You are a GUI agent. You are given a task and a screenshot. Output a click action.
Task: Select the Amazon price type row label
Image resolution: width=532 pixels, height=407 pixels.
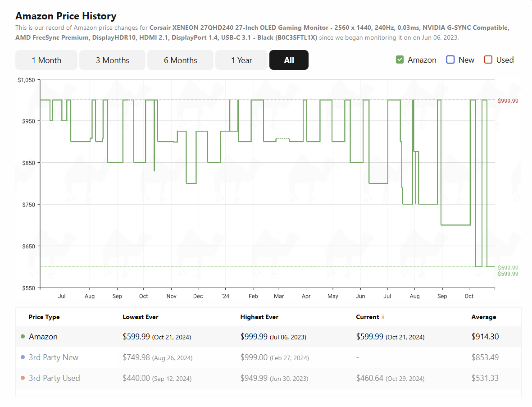pos(43,336)
